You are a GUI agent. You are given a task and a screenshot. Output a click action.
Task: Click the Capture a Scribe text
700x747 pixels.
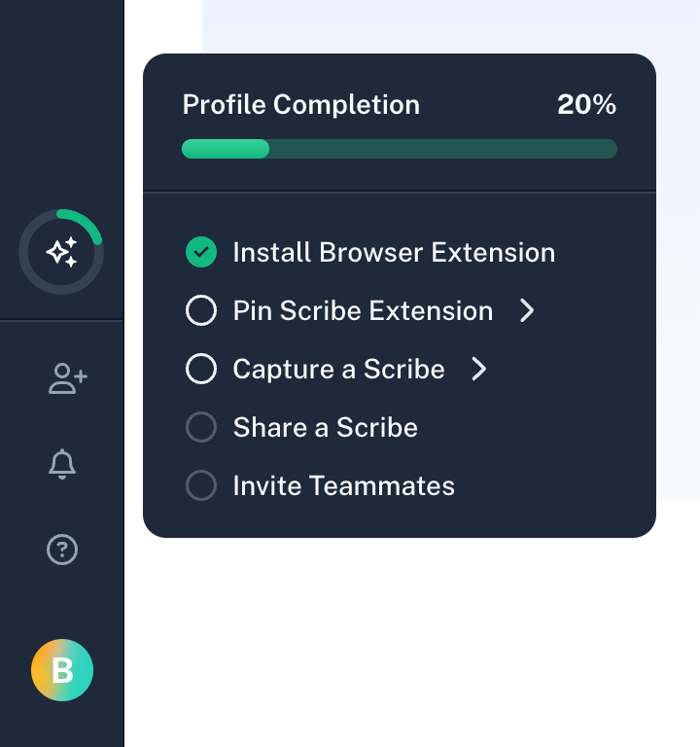(338, 370)
